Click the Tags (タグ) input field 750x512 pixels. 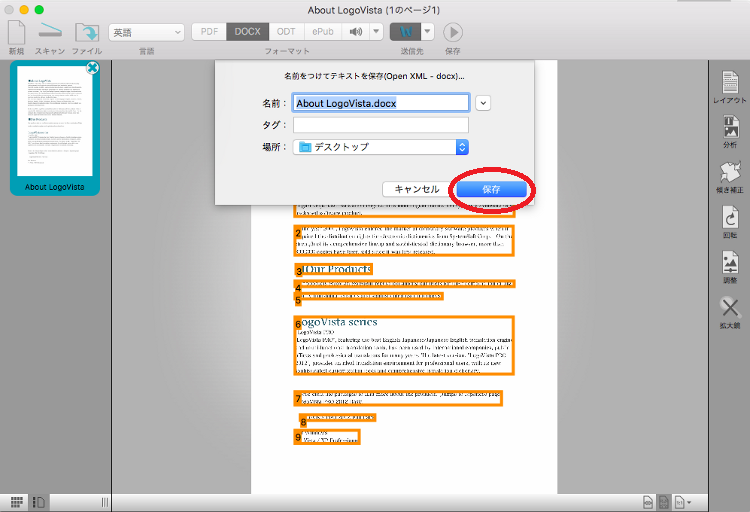[x=381, y=125]
